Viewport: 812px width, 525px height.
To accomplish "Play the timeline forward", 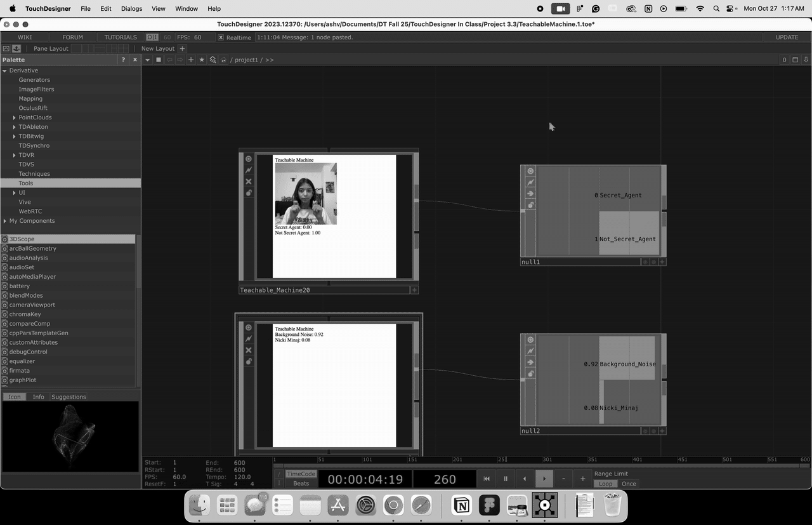I will [544, 479].
